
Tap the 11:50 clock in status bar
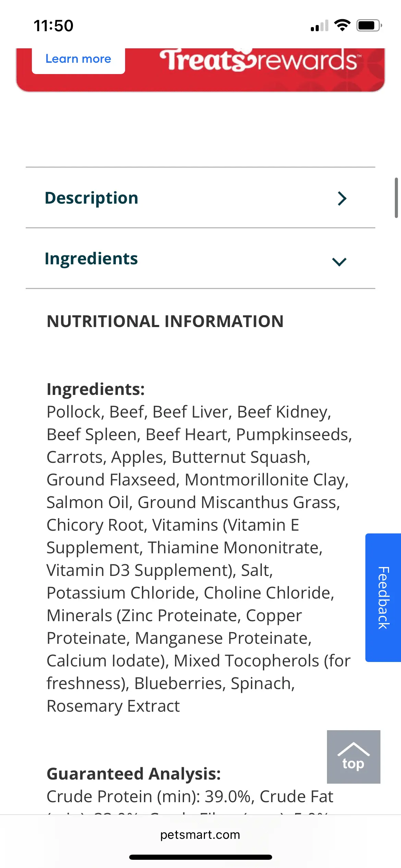click(x=53, y=26)
